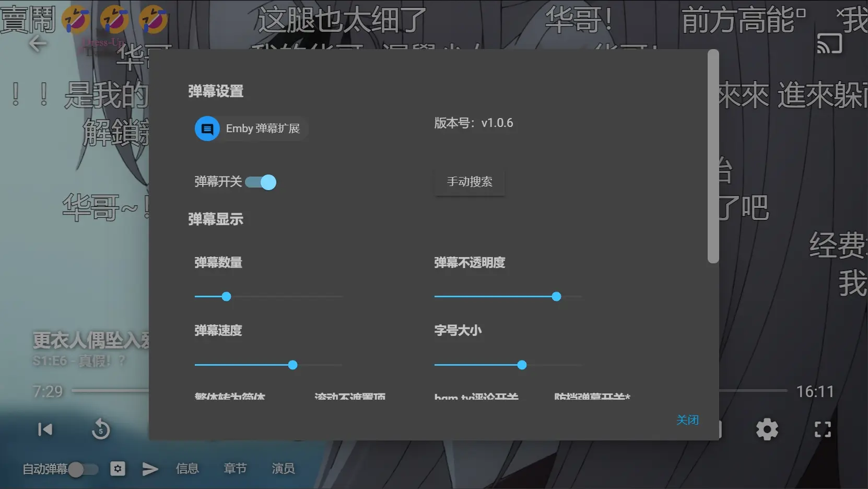This screenshot has width=868, height=489.
Task: Click the back arrow in top-left corner
Action: [38, 44]
